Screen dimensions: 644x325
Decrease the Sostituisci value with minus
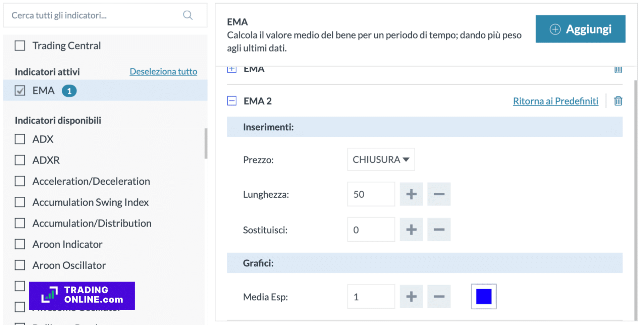(x=439, y=230)
